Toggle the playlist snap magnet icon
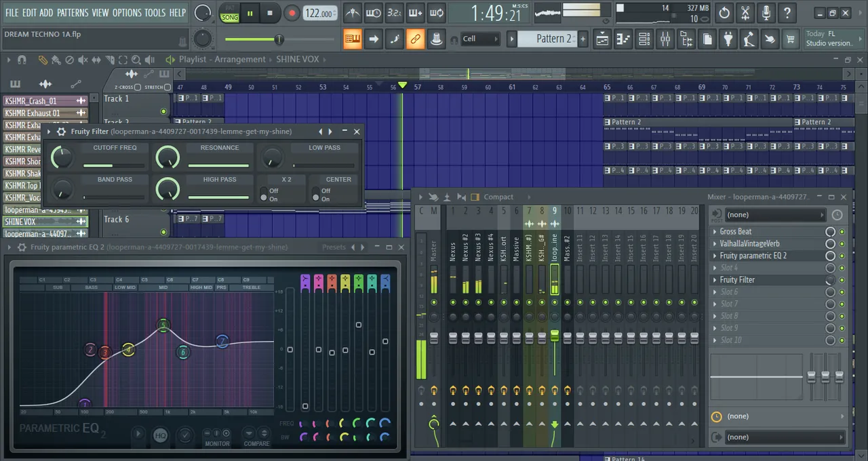This screenshot has height=461, width=868. (22, 60)
